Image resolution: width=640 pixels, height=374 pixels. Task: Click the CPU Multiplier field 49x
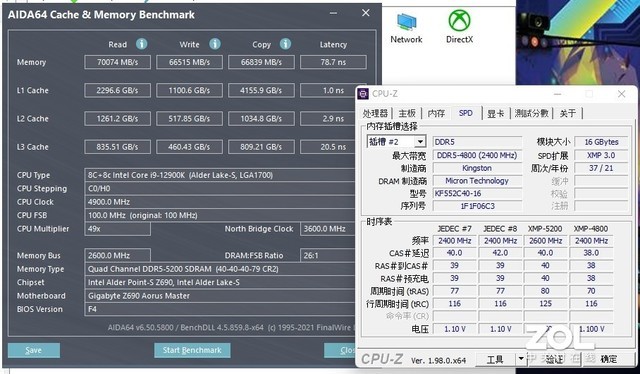[118, 229]
